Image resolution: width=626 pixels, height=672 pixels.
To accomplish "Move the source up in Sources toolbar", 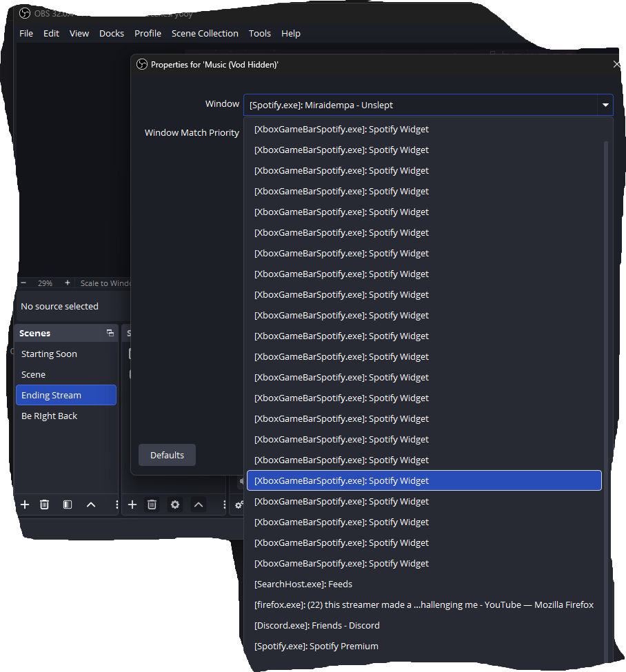I will (199, 505).
